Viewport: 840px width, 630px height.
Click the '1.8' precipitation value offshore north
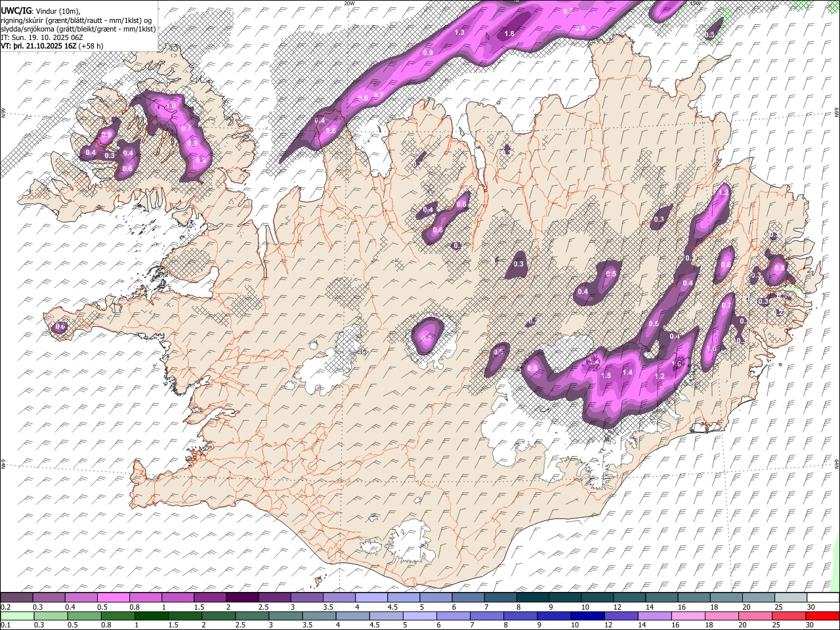coord(509,33)
